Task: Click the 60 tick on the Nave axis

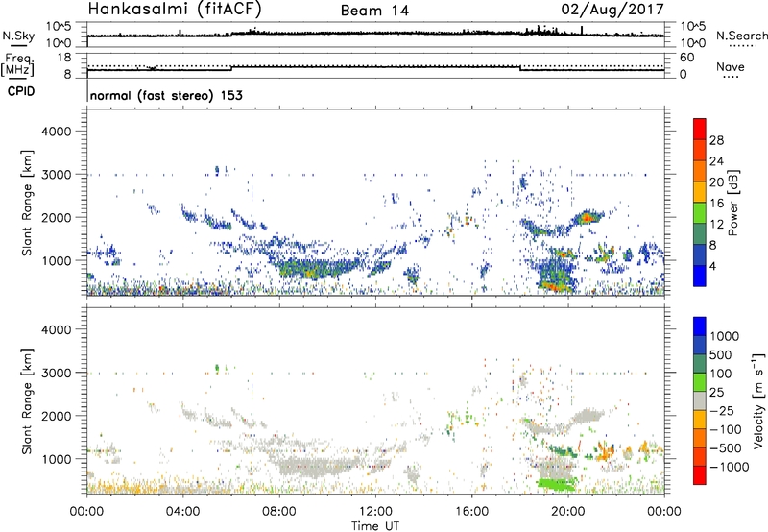Action: (x=686, y=58)
